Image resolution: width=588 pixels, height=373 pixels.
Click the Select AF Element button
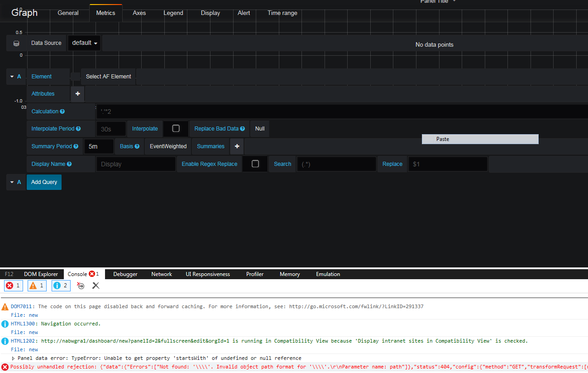point(108,76)
